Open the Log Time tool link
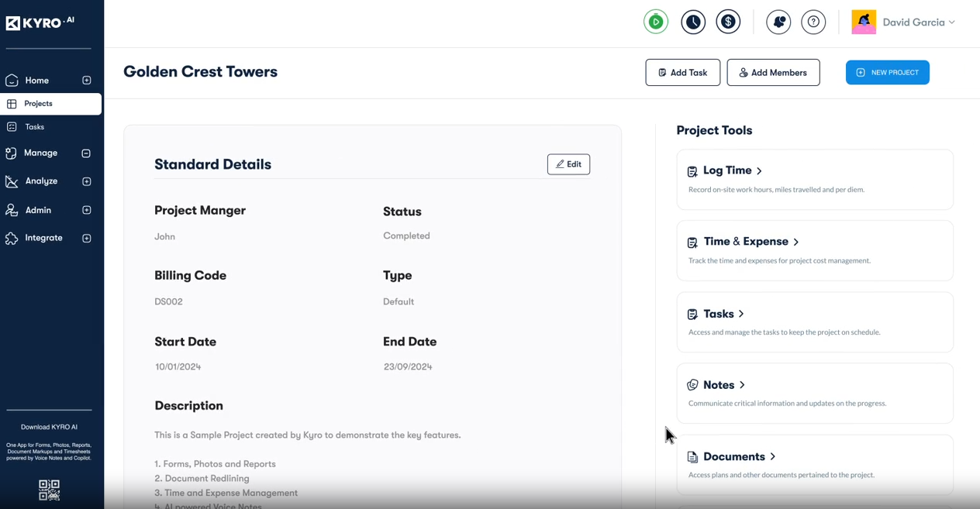This screenshot has width=980, height=509. click(727, 170)
